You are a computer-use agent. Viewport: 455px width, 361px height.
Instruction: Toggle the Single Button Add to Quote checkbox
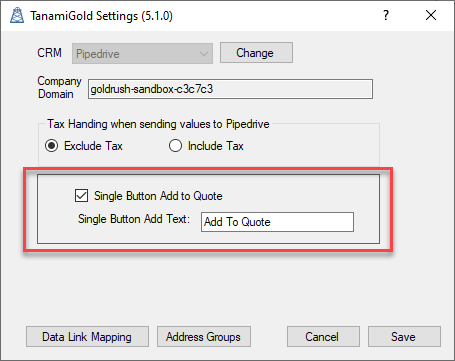click(81, 196)
